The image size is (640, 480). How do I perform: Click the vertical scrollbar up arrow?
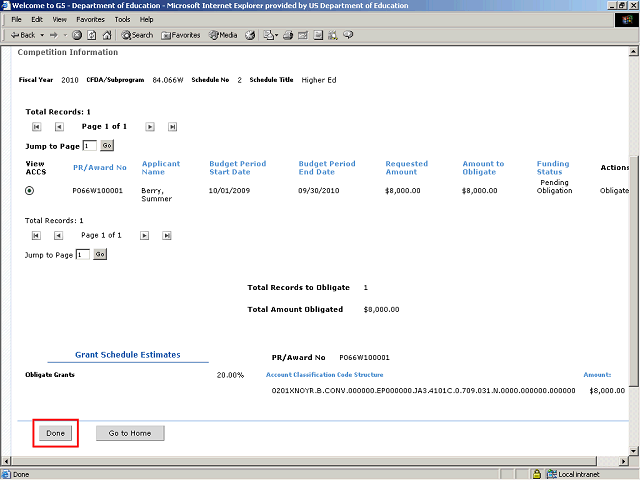[633, 51]
